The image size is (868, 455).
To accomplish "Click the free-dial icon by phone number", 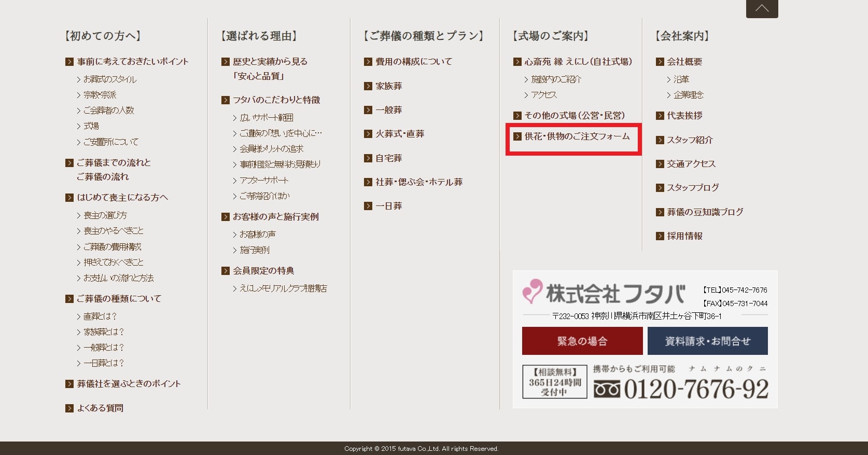I will tap(607, 389).
